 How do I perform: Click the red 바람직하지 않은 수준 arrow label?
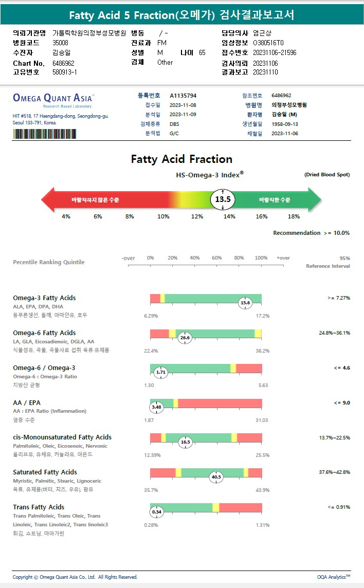tap(95, 199)
